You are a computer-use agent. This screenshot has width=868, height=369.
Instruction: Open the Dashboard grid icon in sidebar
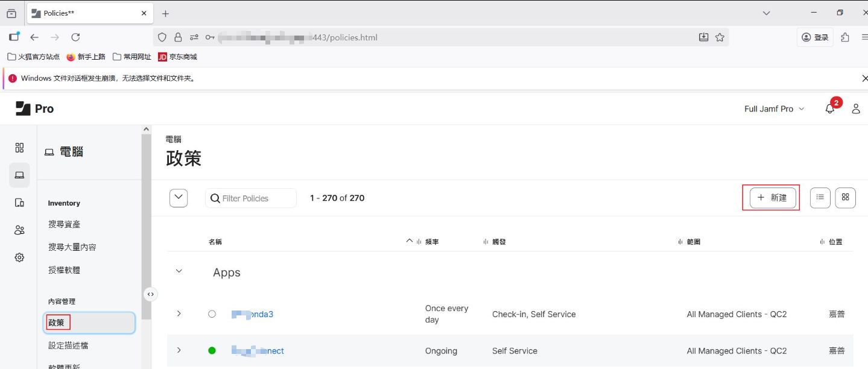click(19, 148)
